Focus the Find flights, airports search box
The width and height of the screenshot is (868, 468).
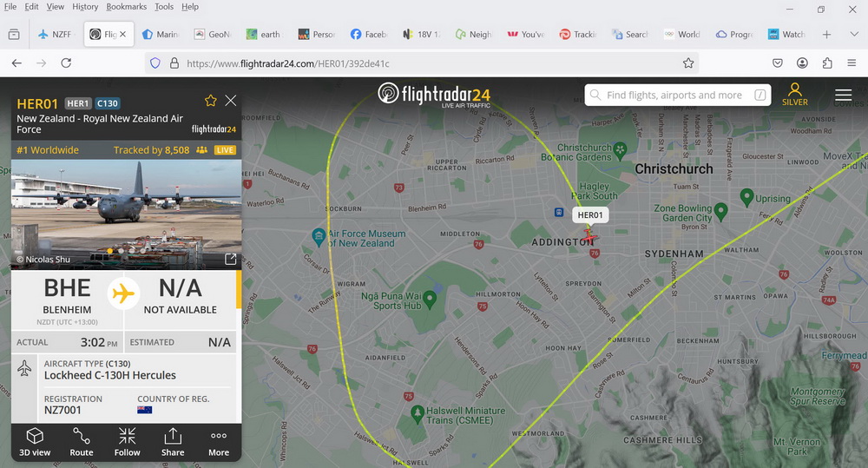pos(678,96)
